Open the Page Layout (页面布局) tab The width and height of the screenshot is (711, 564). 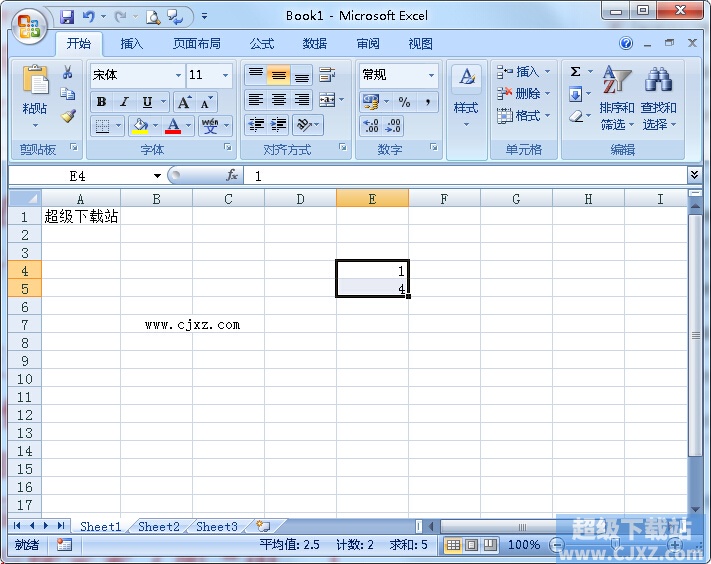click(197, 44)
